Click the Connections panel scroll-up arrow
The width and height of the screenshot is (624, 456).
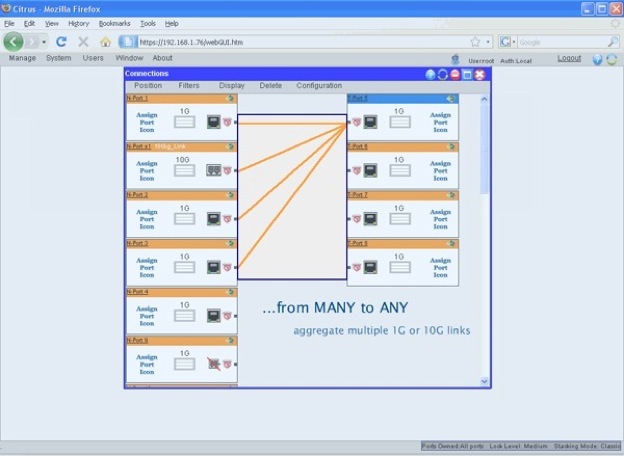pos(484,99)
